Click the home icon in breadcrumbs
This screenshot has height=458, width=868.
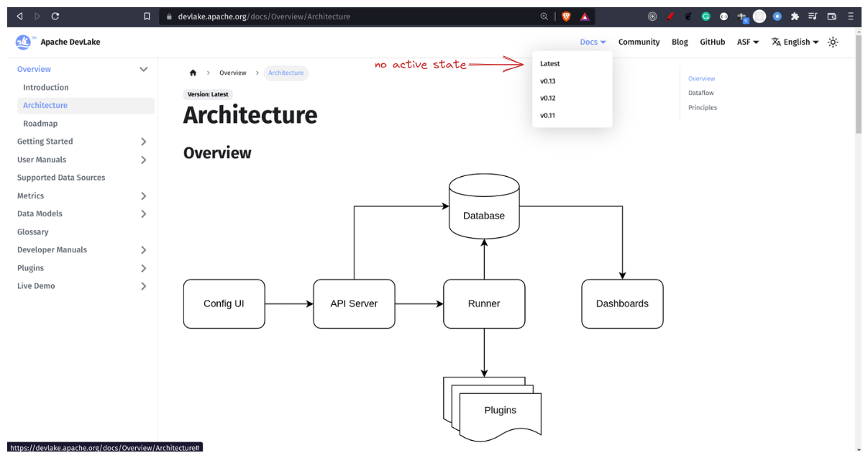point(193,73)
